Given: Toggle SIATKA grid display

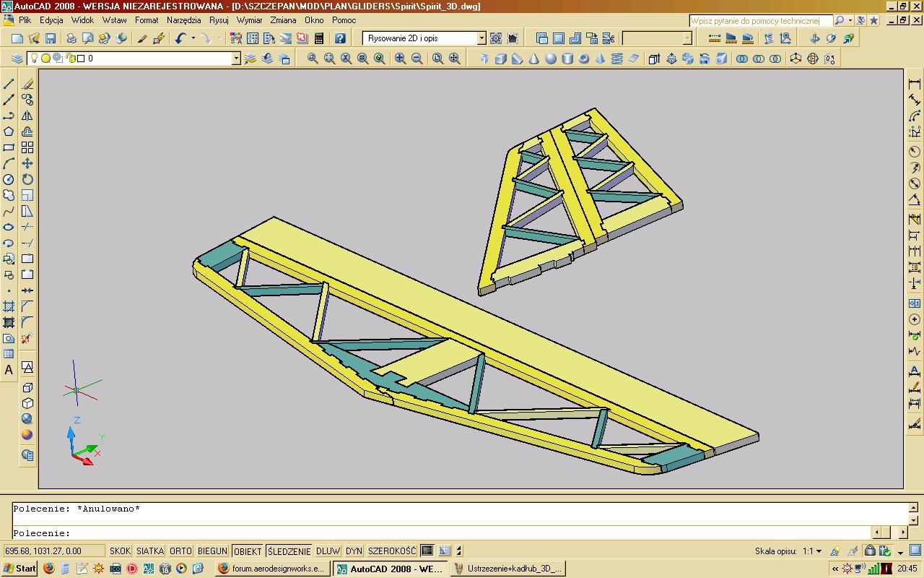Looking at the screenshot, I should tap(150, 551).
